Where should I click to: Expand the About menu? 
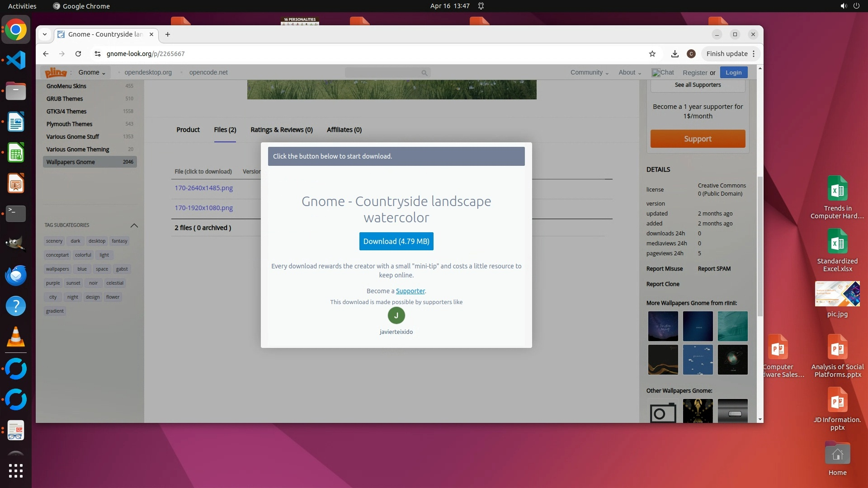pyautogui.click(x=629, y=72)
